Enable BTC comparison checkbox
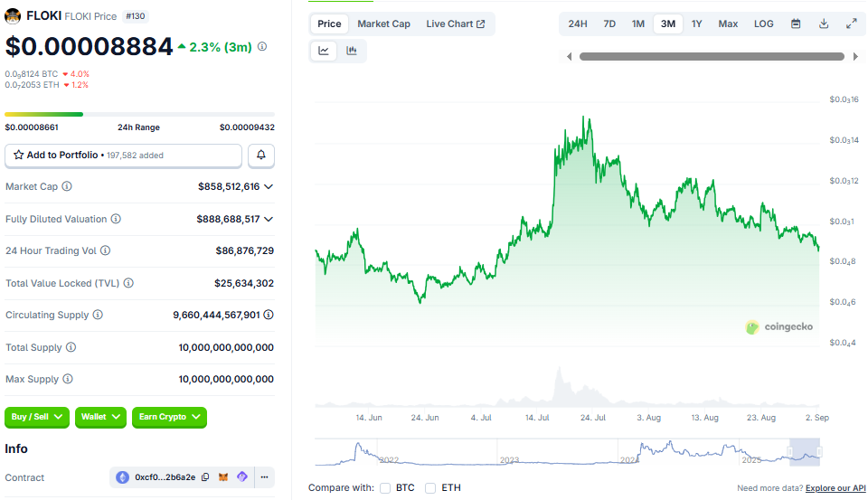The width and height of the screenshot is (868, 500). [x=385, y=488]
